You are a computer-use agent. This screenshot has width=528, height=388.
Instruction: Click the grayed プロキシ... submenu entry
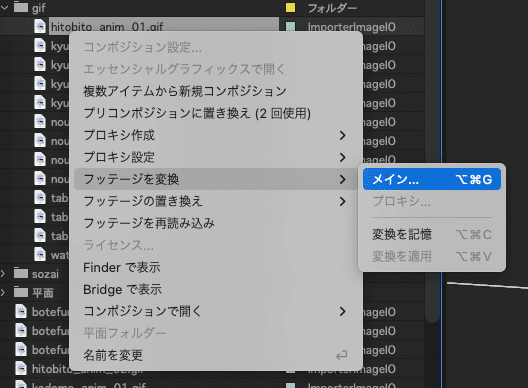pyautogui.click(x=432, y=201)
